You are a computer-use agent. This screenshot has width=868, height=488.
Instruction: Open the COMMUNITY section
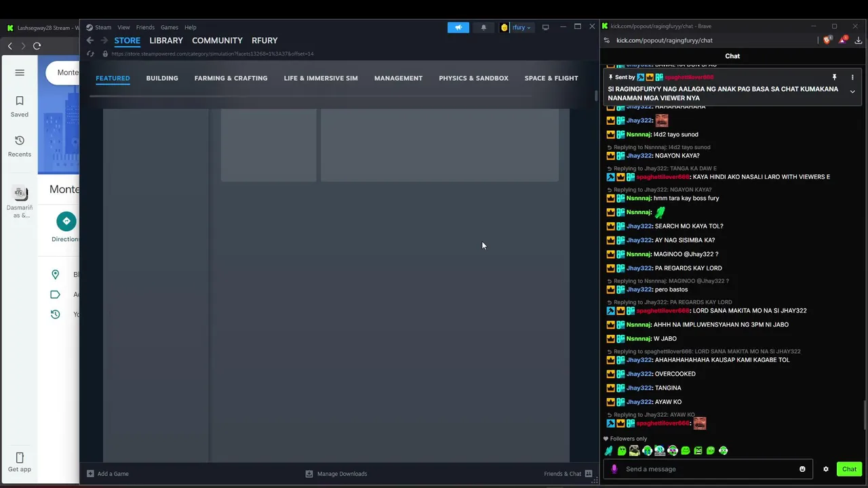[217, 41]
